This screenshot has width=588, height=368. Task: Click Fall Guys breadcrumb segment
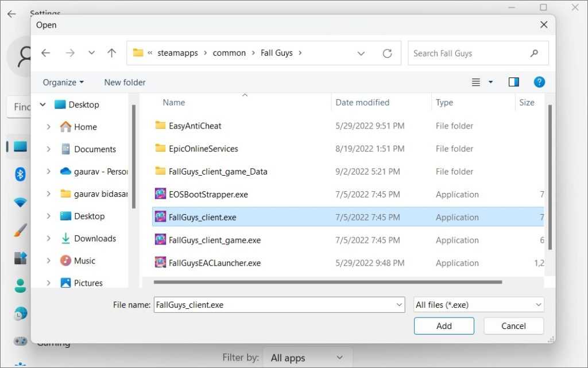point(276,53)
